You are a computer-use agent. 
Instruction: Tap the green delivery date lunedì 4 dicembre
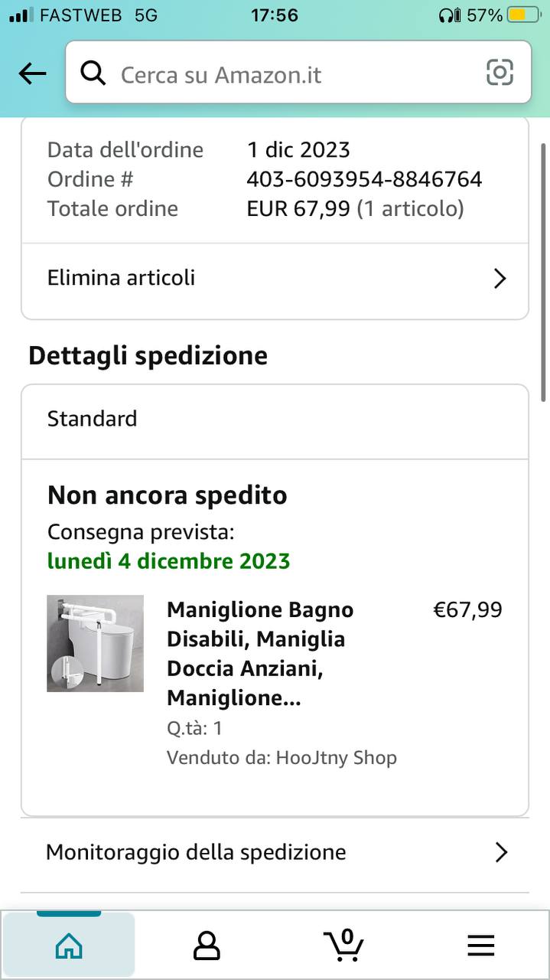coord(168,561)
